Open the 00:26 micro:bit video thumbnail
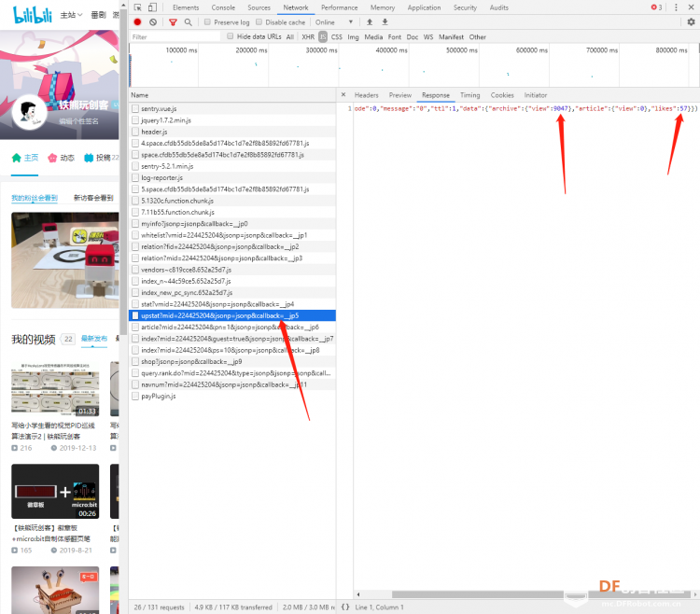Viewport: 700px width, 614px height. (x=55, y=491)
